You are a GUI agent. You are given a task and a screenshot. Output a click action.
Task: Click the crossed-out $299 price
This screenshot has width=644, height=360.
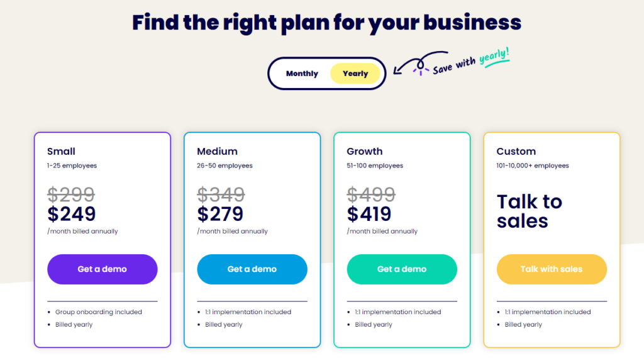tap(71, 194)
